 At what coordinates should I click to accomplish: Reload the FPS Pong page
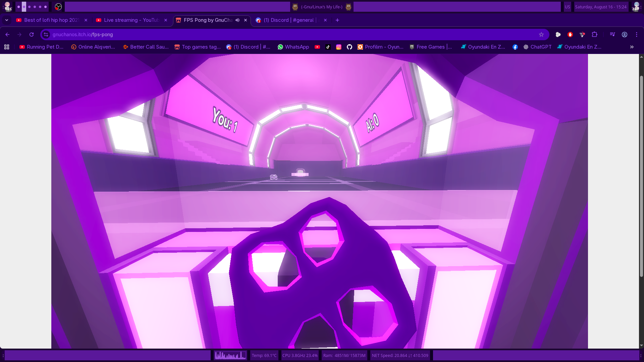click(32, 35)
